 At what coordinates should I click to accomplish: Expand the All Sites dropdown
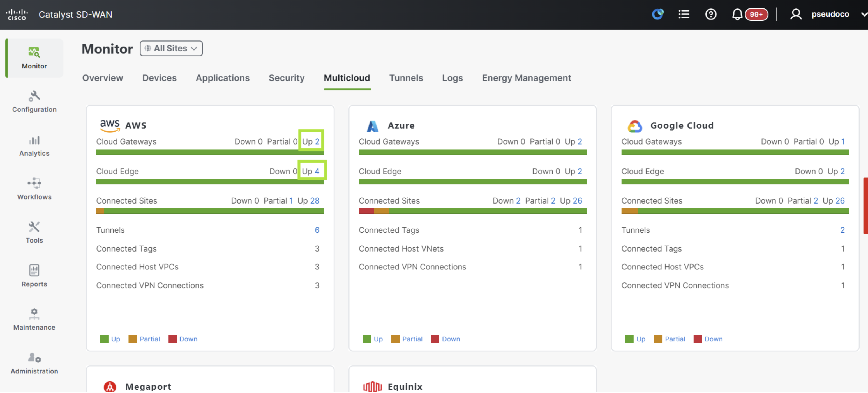tap(171, 49)
